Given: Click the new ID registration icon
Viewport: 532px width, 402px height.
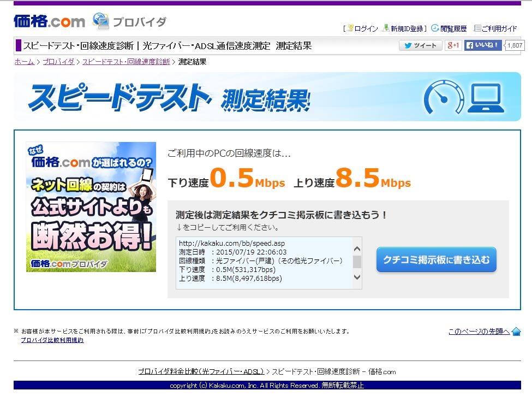Looking at the screenshot, I should [x=386, y=28].
